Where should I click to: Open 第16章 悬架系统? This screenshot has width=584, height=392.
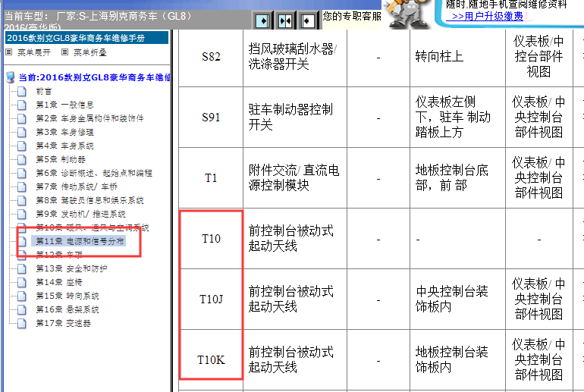tap(67, 309)
